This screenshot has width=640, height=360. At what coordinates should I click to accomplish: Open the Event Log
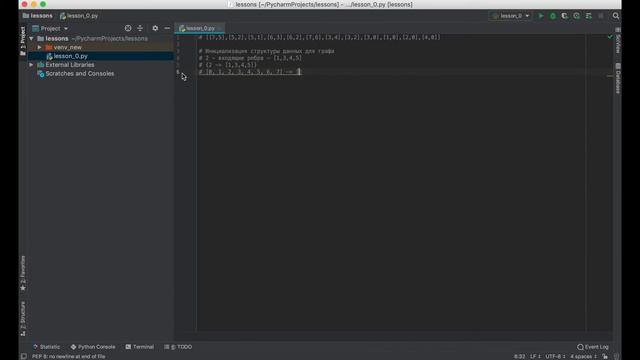(593, 347)
